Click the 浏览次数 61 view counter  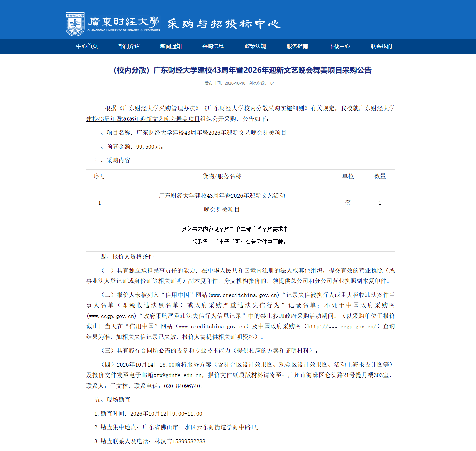[x=262, y=83]
